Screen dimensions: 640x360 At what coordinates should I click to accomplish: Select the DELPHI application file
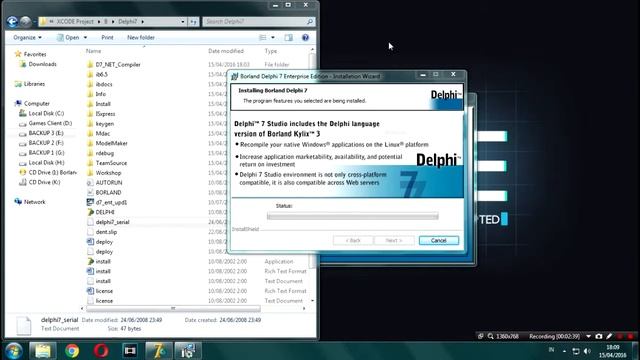101,212
